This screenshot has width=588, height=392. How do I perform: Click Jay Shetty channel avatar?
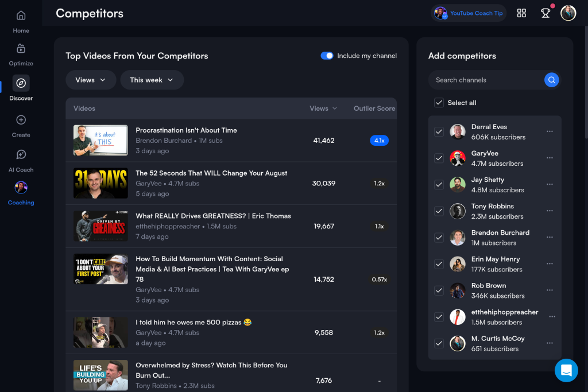point(458,185)
